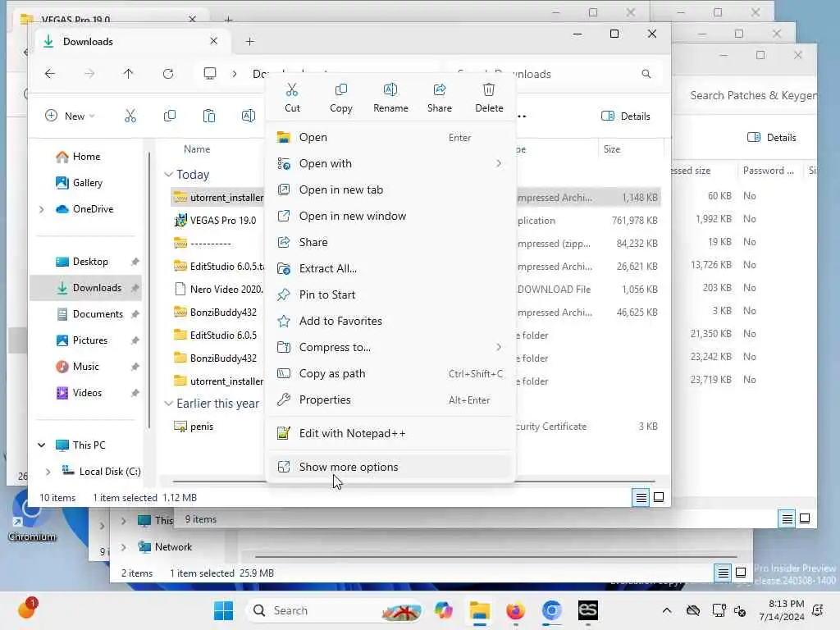Switch Downloads to large icons view

659,498
